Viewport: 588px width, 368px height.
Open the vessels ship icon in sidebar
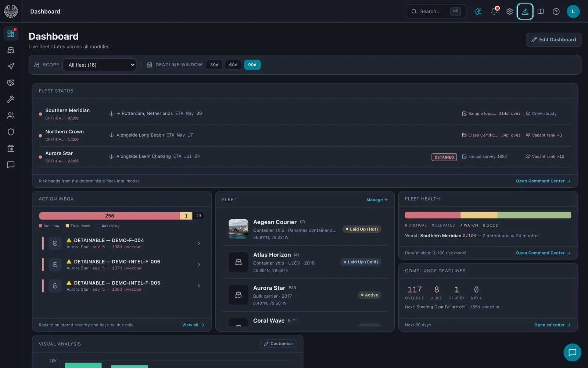click(x=11, y=50)
